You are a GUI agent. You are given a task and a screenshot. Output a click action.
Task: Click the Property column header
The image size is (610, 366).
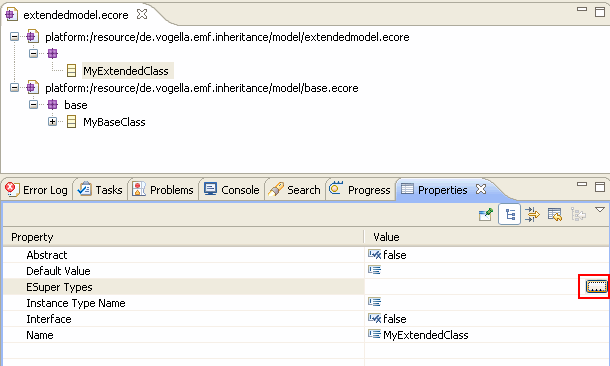click(183, 237)
